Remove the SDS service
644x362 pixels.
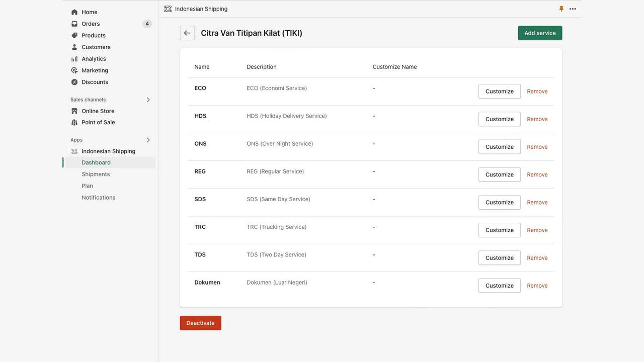537,202
